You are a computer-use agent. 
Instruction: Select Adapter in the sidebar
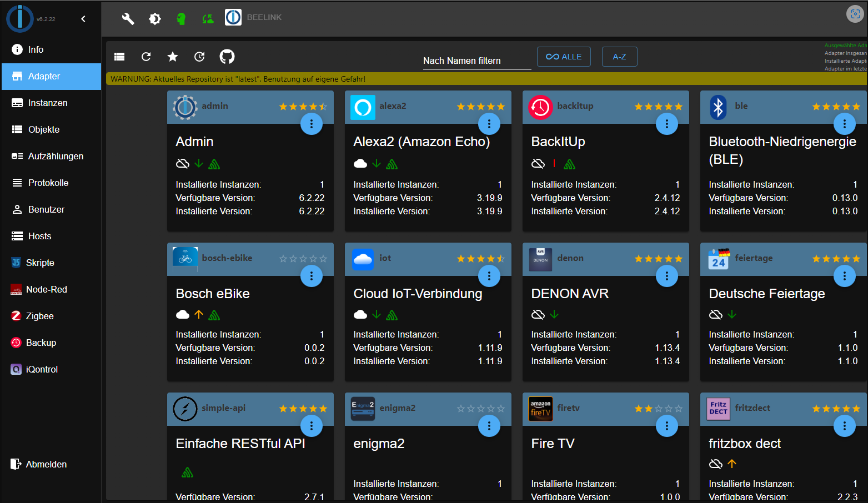click(x=51, y=76)
